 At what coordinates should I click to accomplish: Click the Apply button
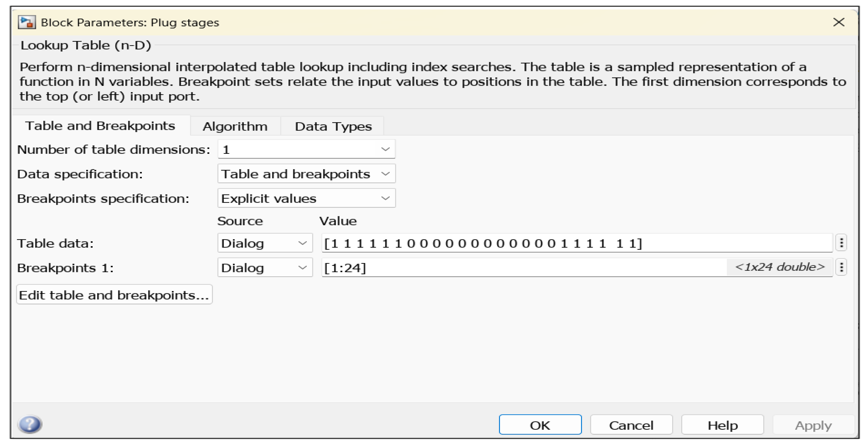[813, 425]
